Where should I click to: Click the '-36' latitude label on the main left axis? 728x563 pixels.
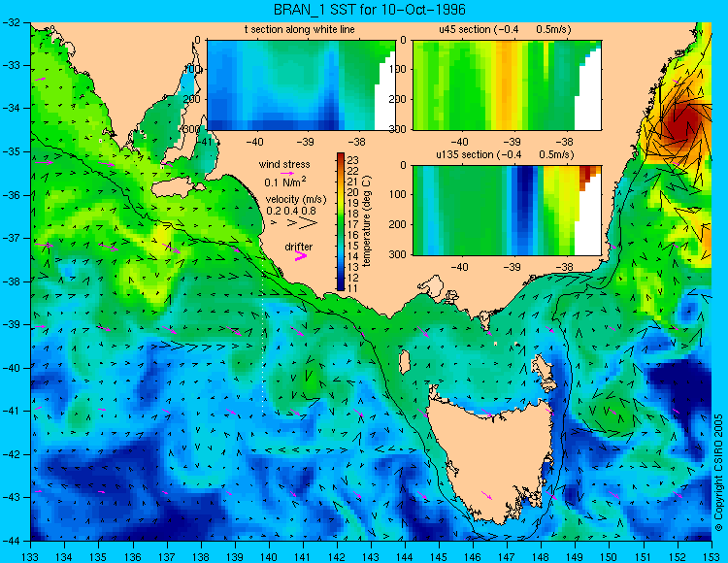coord(11,195)
